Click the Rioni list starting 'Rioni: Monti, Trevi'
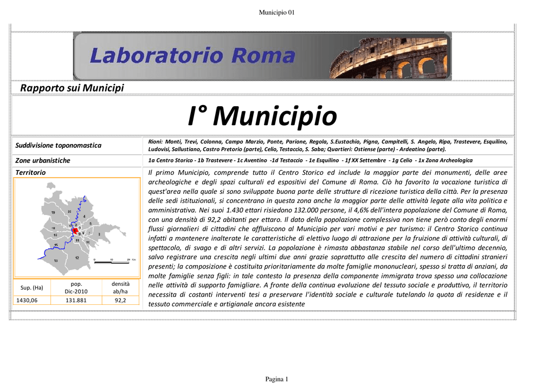 pos(328,145)
